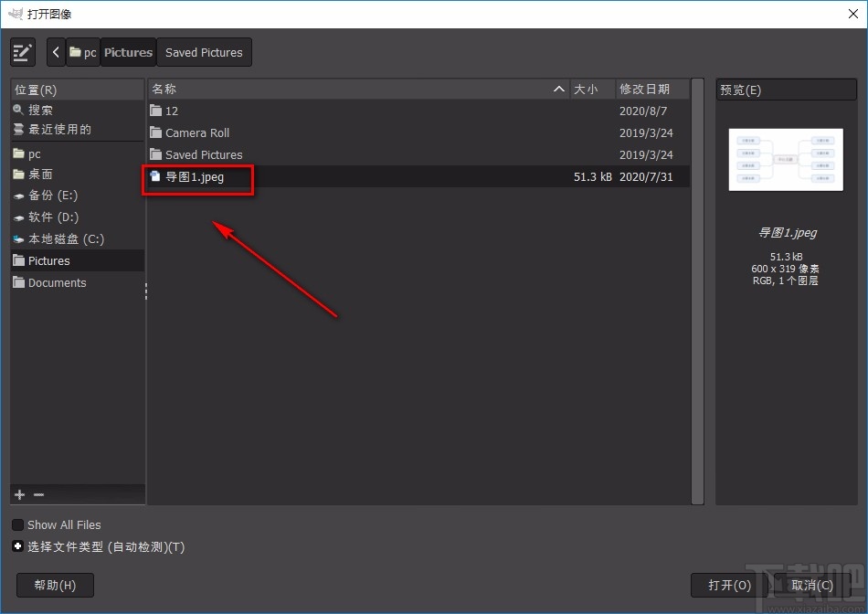Open the local disk (C:) in the sidebar

(77, 238)
